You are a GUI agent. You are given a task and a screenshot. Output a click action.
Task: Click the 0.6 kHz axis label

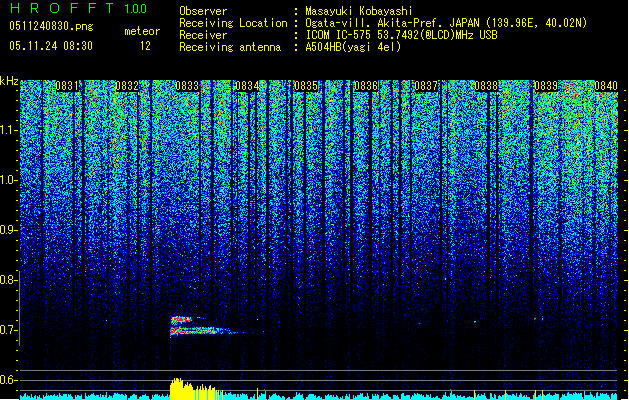coord(8,380)
